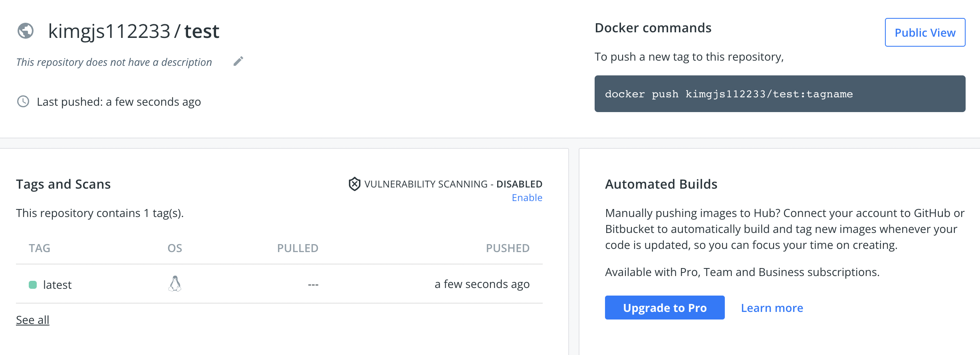Screen dimensions: 980x355
Task: Click the pulled '---' cell for latest
Action: coord(313,284)
